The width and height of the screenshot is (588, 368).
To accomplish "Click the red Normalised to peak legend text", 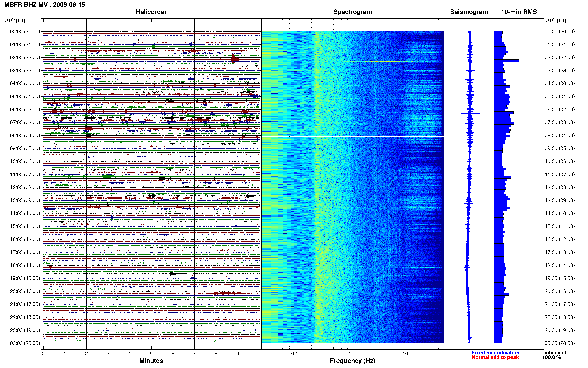I will click(x=495, y=357).
